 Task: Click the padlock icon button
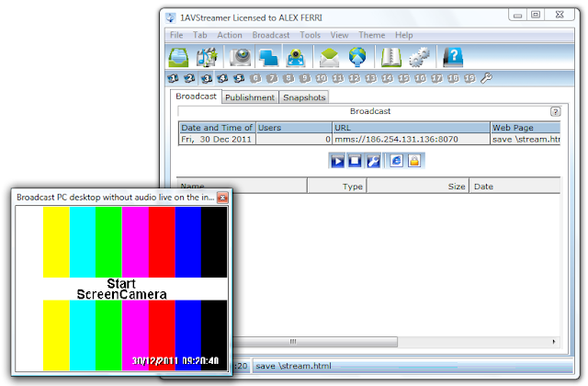(x=414, y=161)
